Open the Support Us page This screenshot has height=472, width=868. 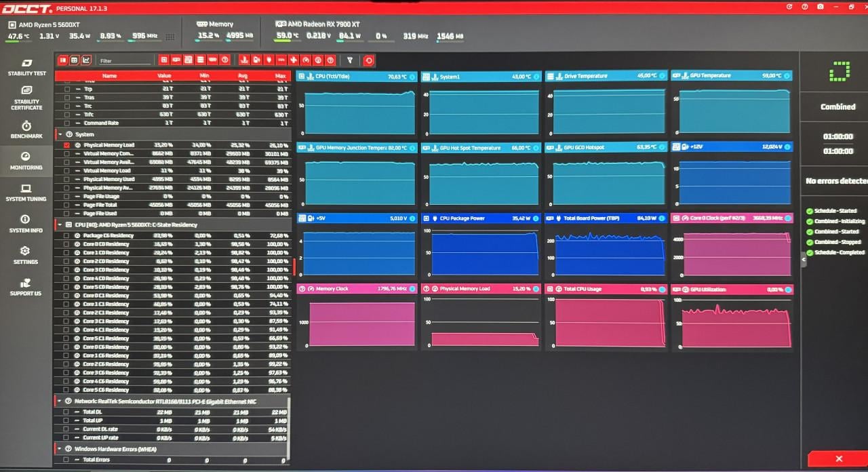point(26,287)
